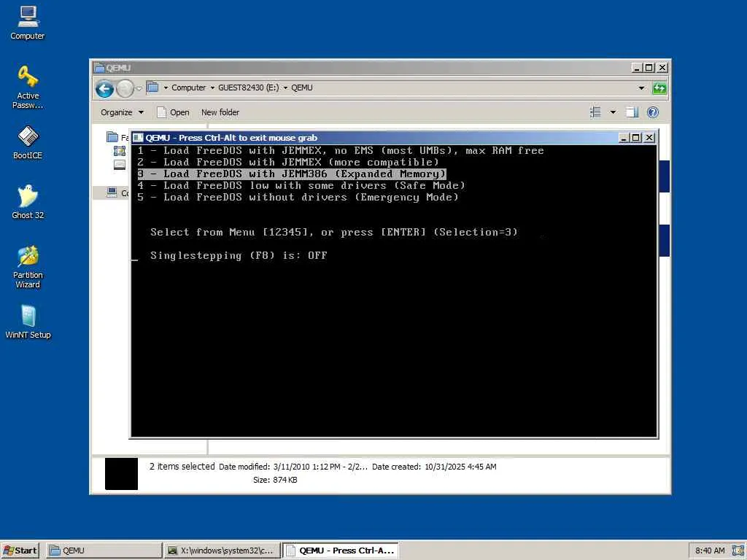The width and height of the screenshot is (747, 560).
Task: Open the Computer desktop icon
Action: coord(28,23)
